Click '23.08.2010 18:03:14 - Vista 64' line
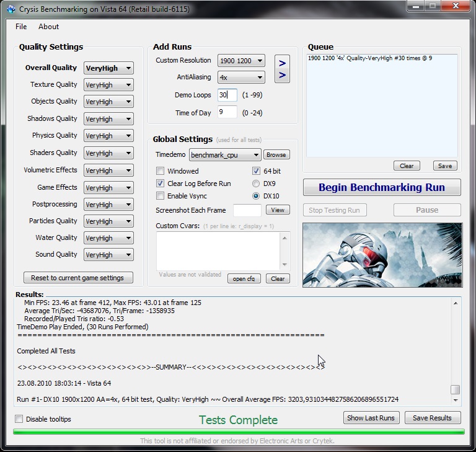Screen dimensions: 476x452 click(64, 383)
